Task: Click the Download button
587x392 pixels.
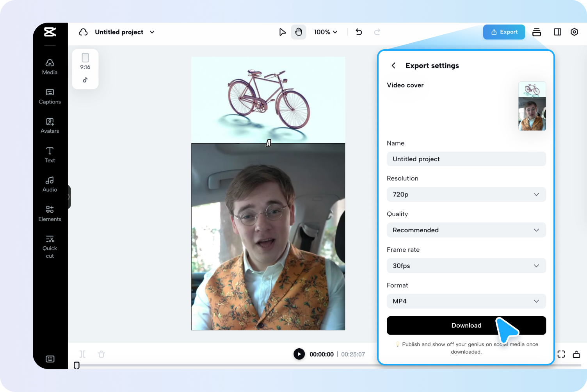Action: tap(466, 325)
